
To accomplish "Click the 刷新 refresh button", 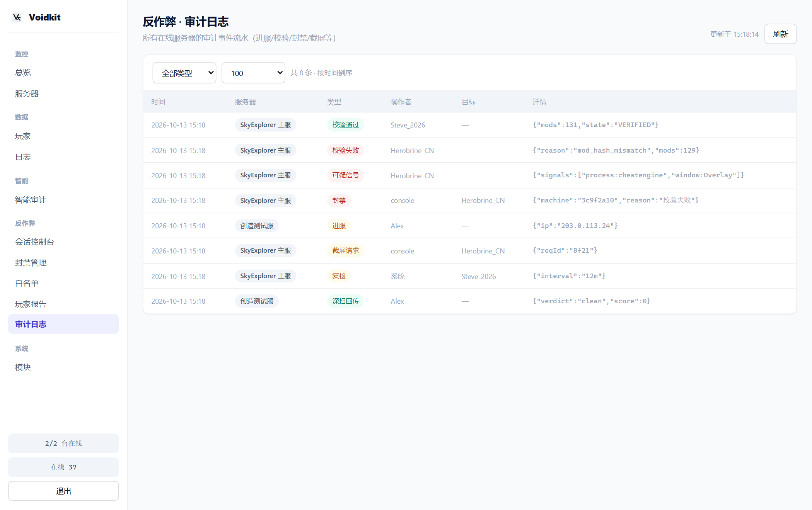I will (x=780, y=34).
